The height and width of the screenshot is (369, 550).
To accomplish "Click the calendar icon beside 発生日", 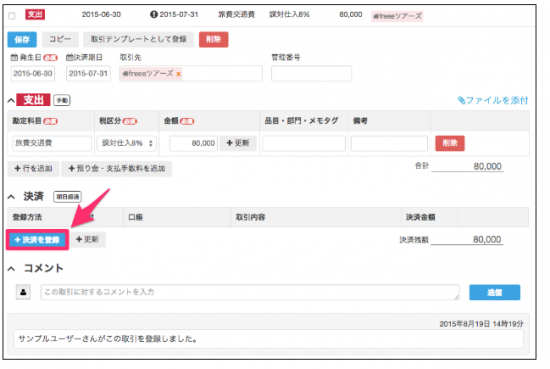I will [14, 57].
